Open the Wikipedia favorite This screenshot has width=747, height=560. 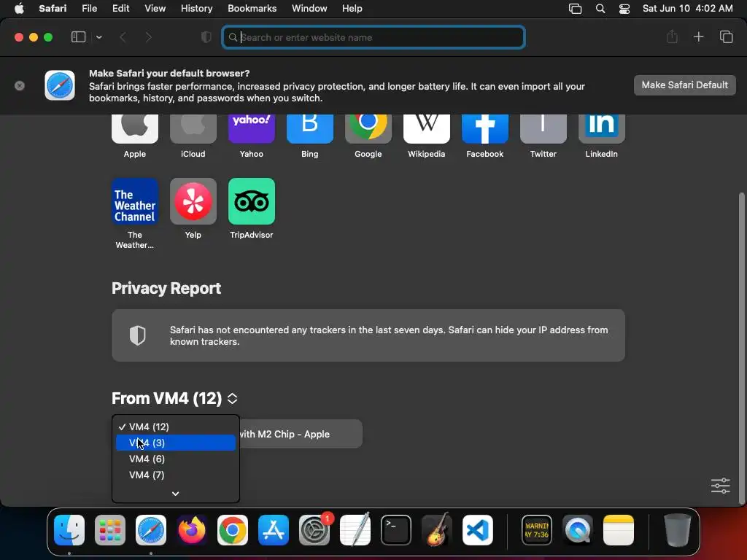pyautogui.click(x=426, y=136)
